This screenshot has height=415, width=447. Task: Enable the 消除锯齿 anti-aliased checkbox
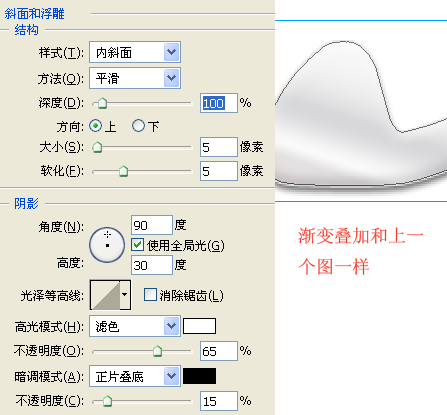pyautogui.click(x=150, y=295)
